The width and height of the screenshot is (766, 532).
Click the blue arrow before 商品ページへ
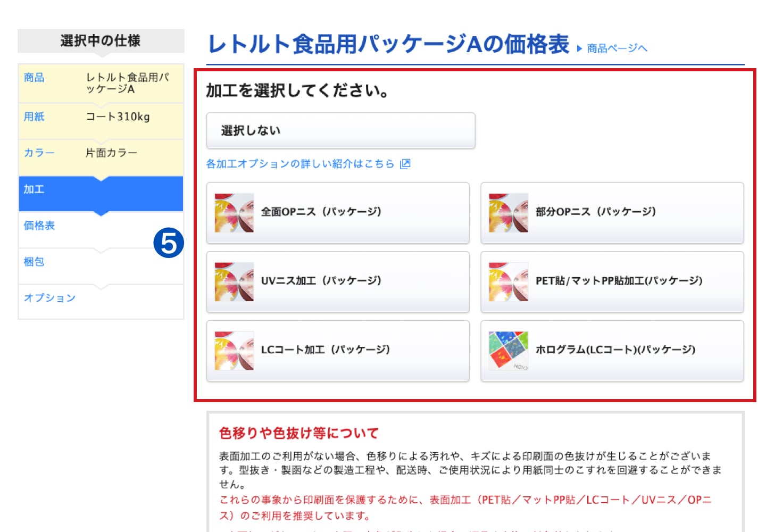(x=580, y=49)
